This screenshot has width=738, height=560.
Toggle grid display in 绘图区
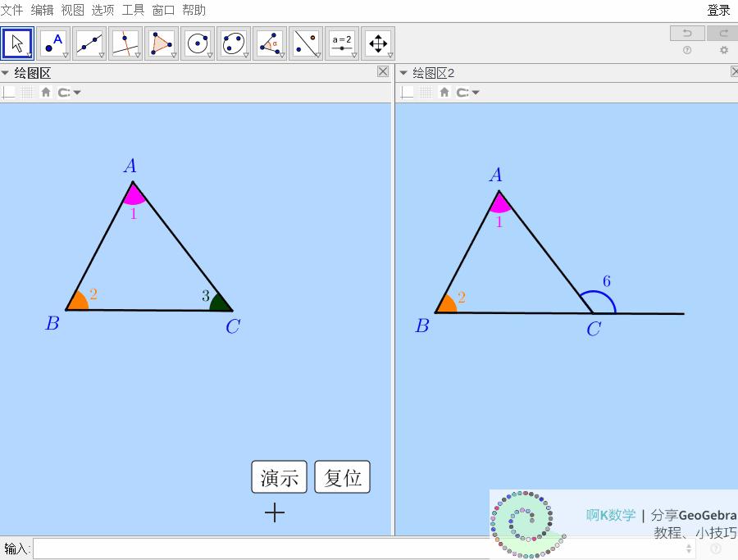point(28,93)
